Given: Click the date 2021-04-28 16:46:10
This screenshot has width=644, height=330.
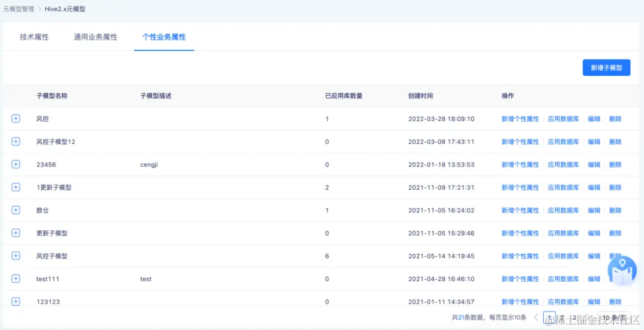Looking at the screenshot, I should (441, 279).
